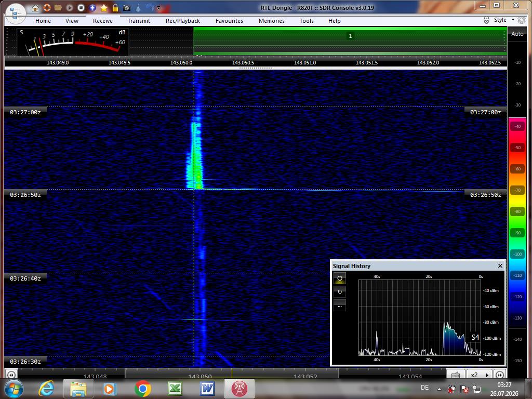Click the settings icon right of Style
532x399 pixels.
[522, 20]
